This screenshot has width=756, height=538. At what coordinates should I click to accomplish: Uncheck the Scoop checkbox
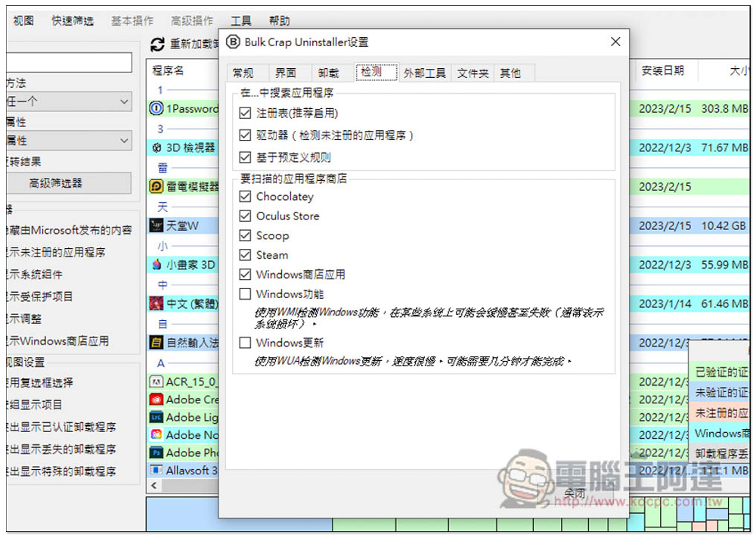click(245, 235)
